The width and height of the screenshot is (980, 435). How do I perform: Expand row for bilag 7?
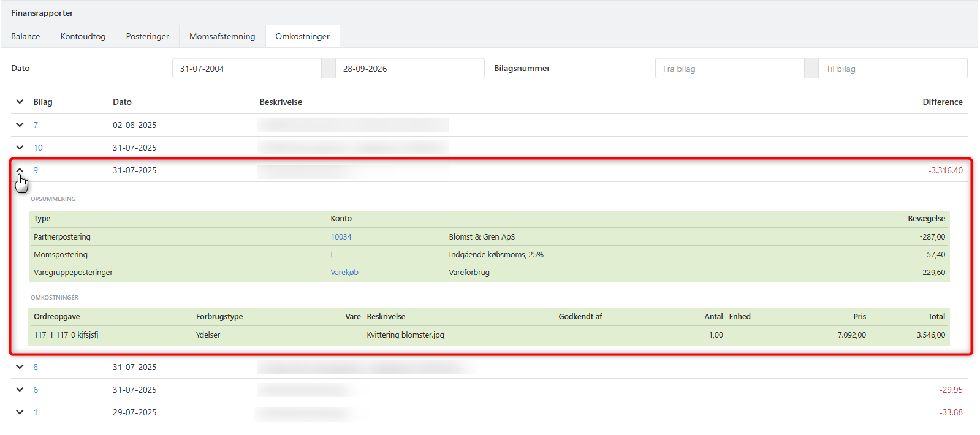click(20, 125)
